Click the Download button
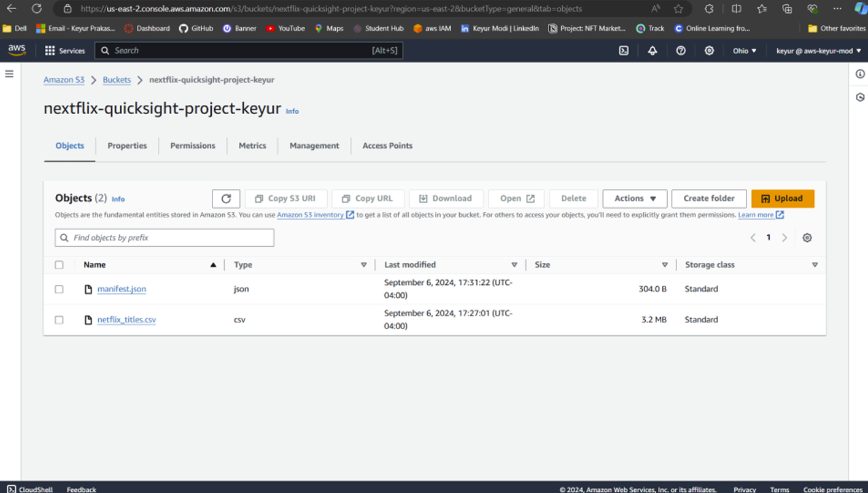This screenshot has width=868, height=493. click(x=446, y=198)
